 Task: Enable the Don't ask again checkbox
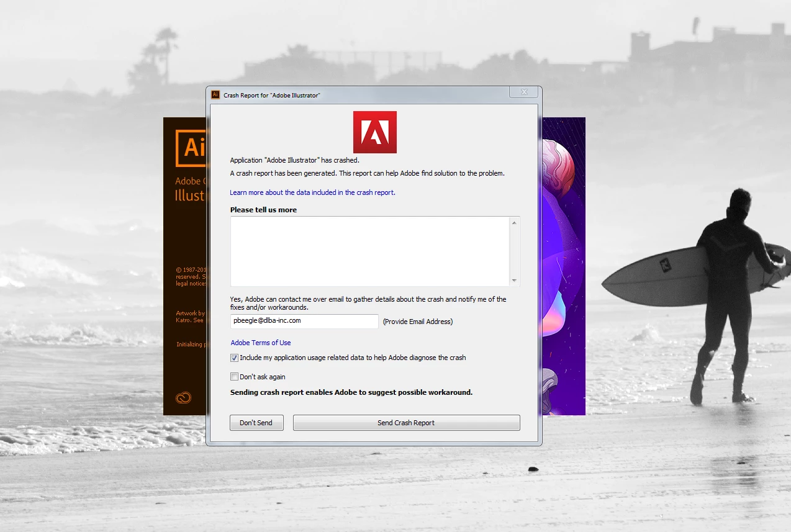pos(234,377)
